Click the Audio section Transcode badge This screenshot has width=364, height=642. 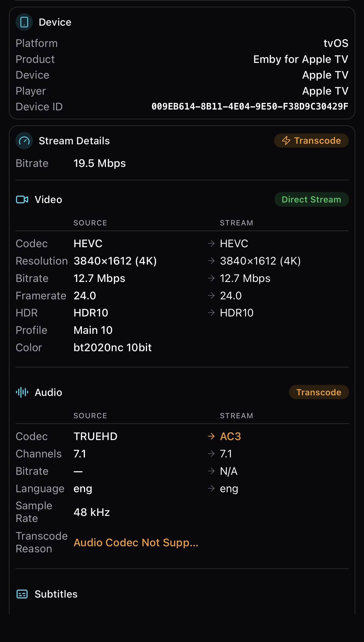coord(318,392)
